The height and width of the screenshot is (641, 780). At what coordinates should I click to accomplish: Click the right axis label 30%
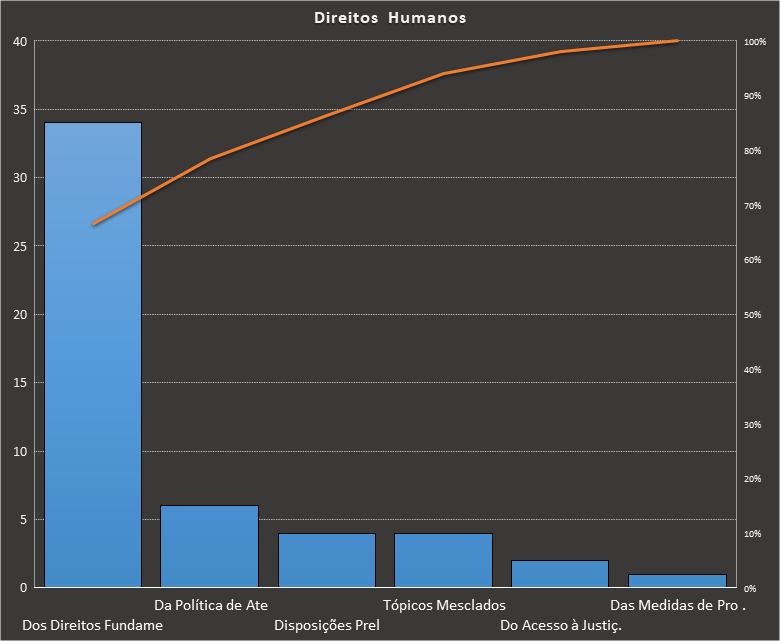(752, 425)
